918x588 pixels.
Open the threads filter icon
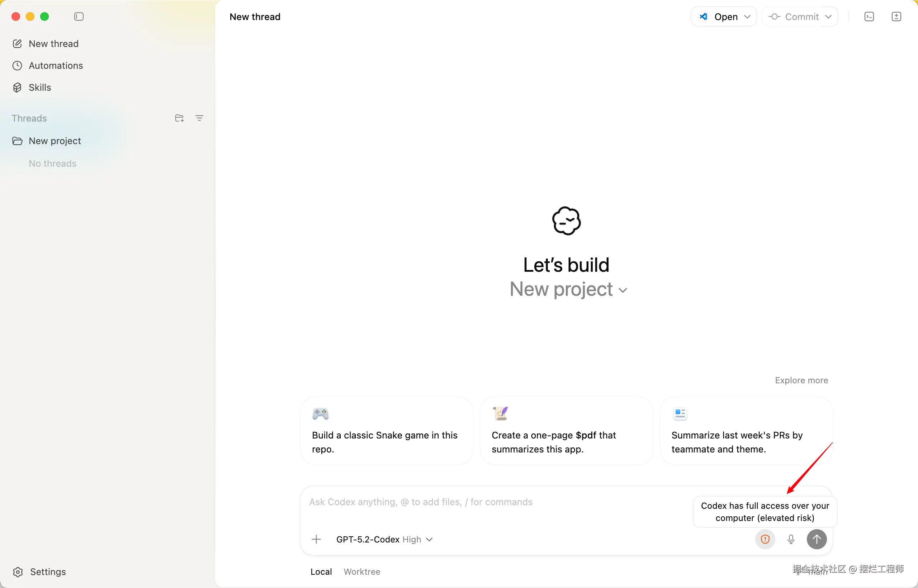199,118
